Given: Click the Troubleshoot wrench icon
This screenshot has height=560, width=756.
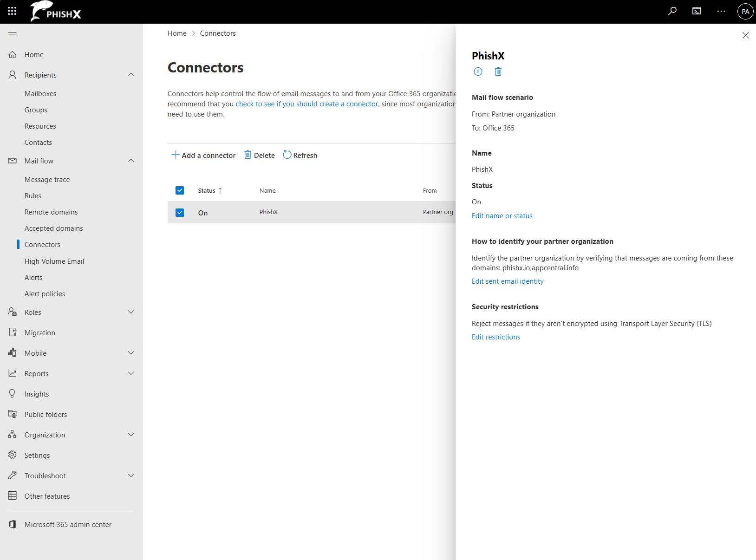Looking at the screenshot, I should click(13, 475).
